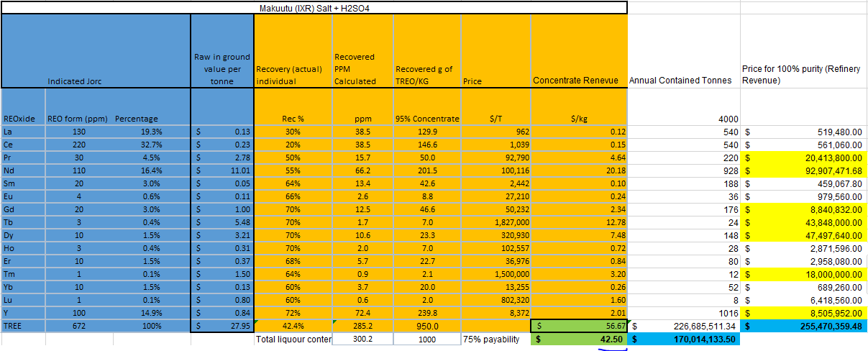Viewport: 868px width, 351px height.
Task: Click the green concentrate total 56.67
Action: coord(579,327)
